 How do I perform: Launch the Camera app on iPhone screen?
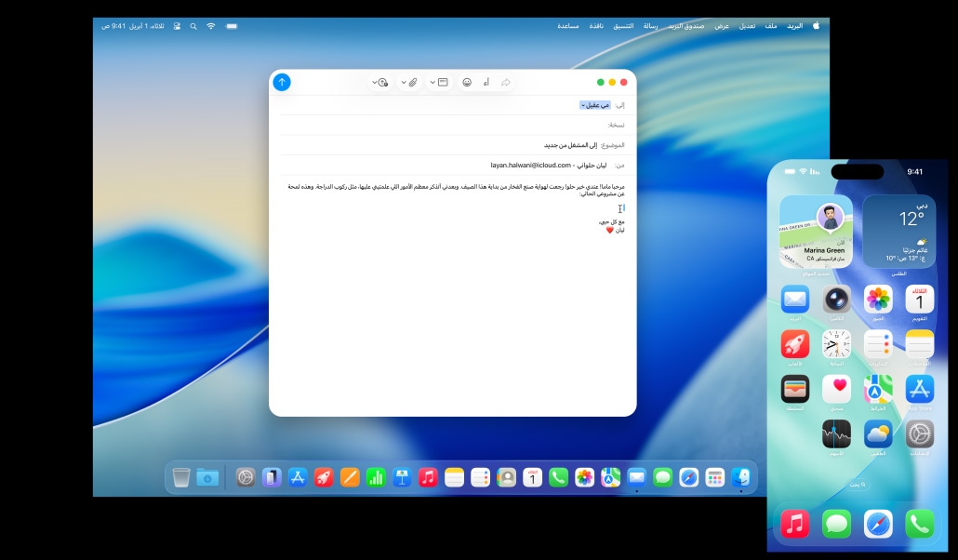pos(836,300)
